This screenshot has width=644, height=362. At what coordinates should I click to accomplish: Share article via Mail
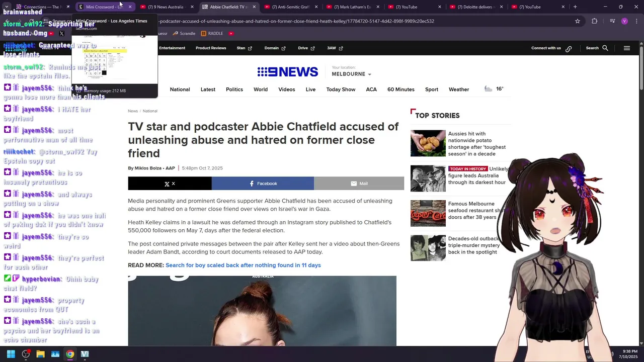click(359, 184)
